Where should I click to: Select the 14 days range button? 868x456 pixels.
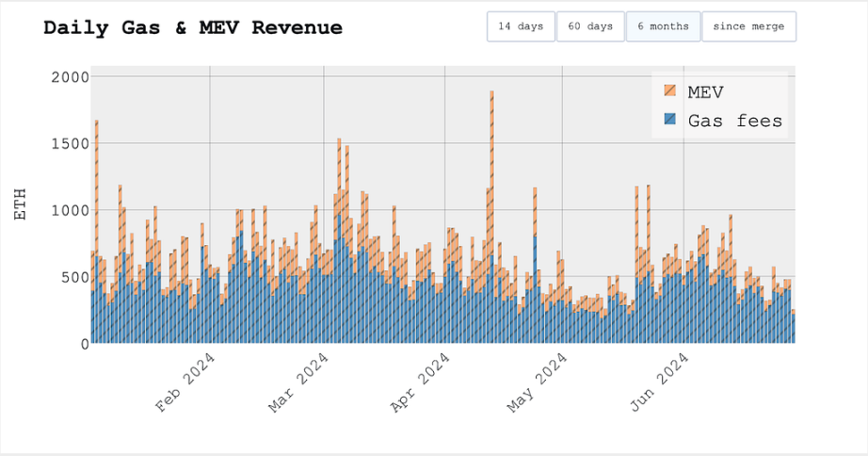pos(521,26)
